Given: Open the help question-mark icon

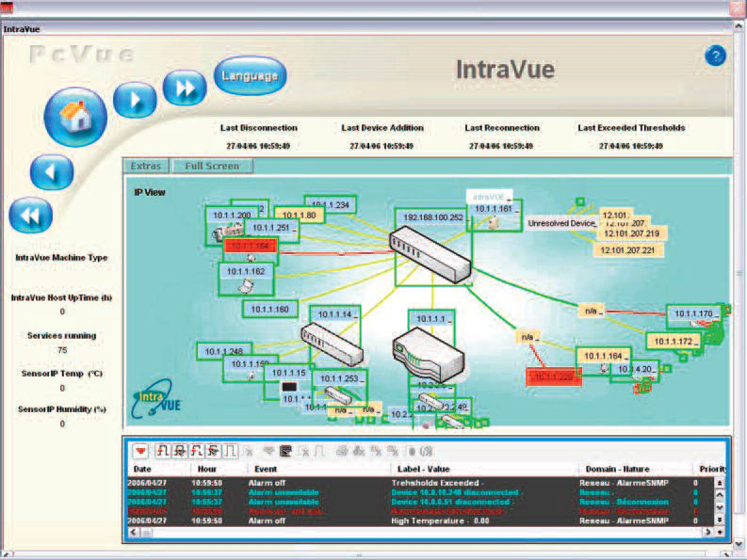Looking at the screenshot, I should tap(715, 56).
